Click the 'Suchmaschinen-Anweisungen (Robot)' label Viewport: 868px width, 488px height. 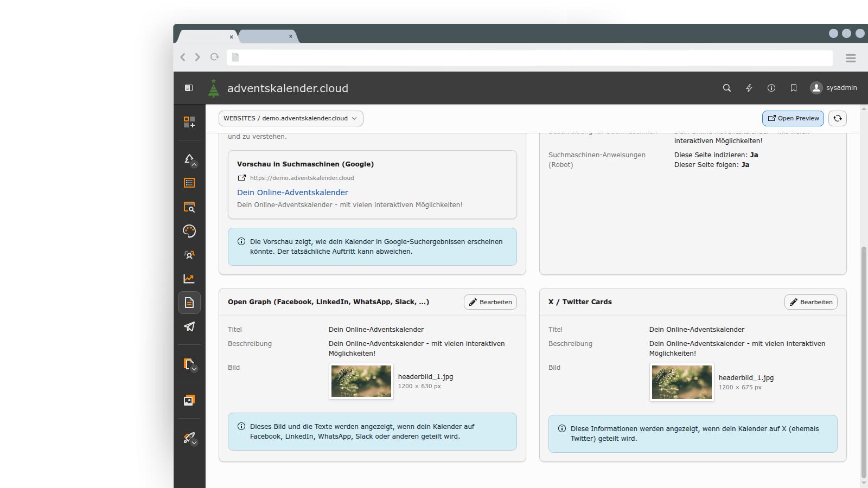(597, 160)
